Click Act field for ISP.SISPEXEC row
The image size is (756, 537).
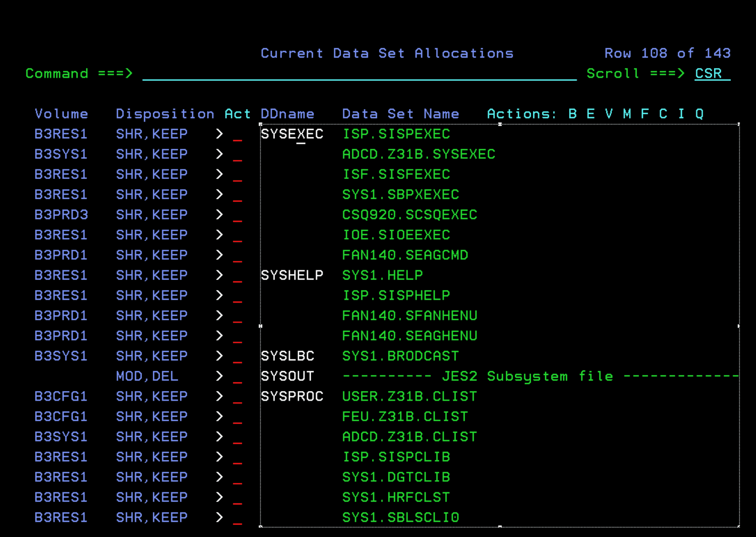238,134
